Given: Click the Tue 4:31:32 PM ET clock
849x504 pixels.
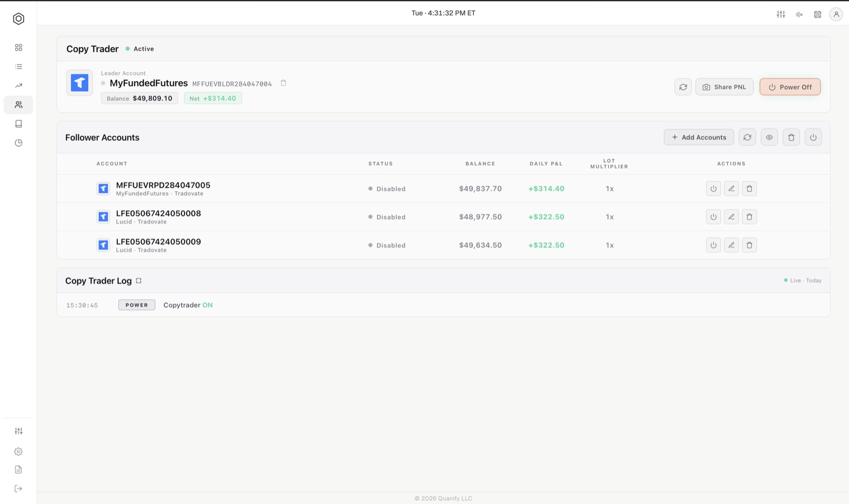Looking at the screenshot, I should pos(444,13).
